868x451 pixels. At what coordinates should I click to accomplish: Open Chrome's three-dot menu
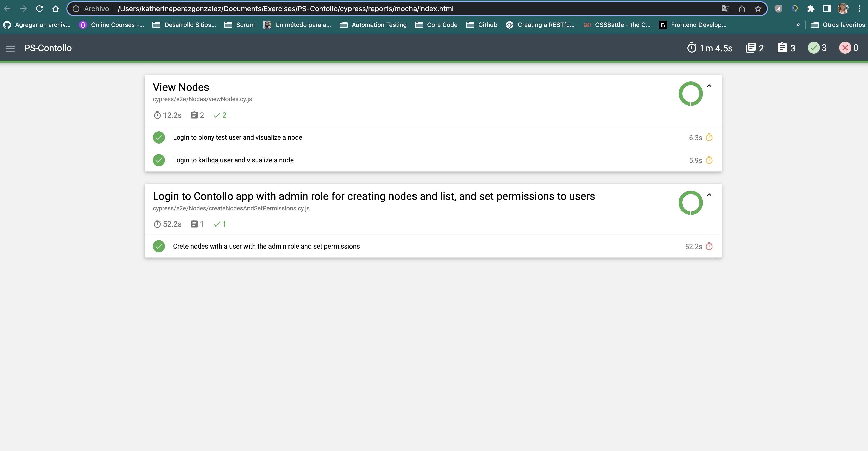(x=860, y=8)
